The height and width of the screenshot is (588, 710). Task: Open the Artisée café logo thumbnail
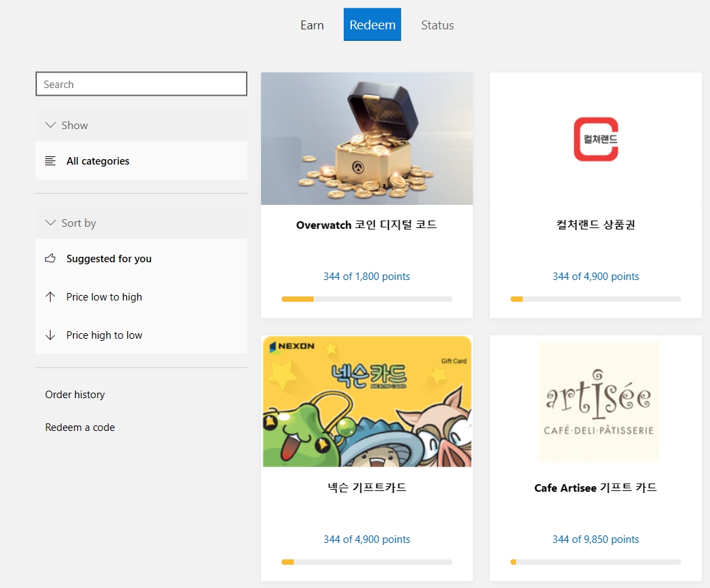pos(599,402)
